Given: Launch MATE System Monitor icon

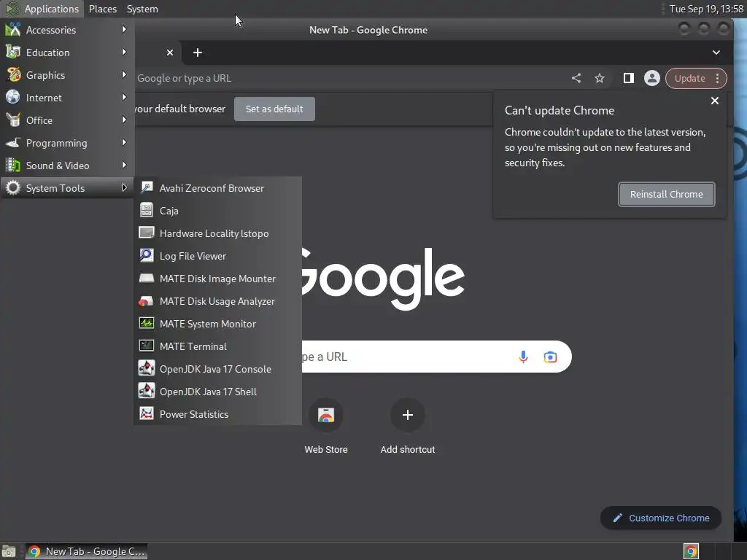Looking at the screenshot, I should (146, 323).
